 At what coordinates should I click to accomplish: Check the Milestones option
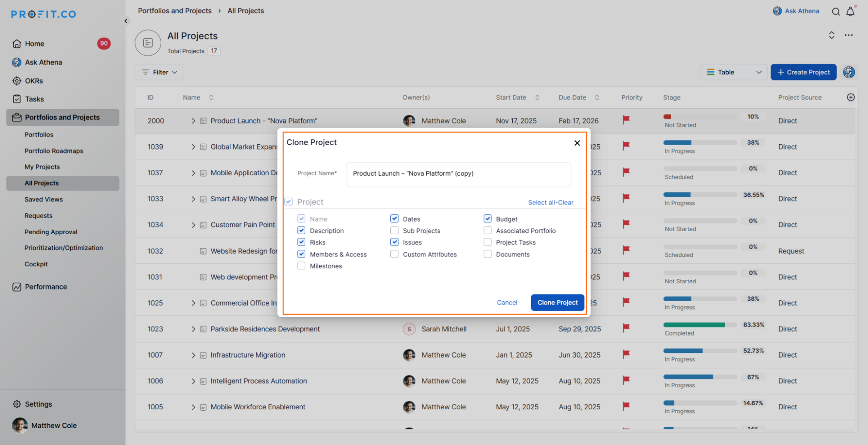pos(301,266)
